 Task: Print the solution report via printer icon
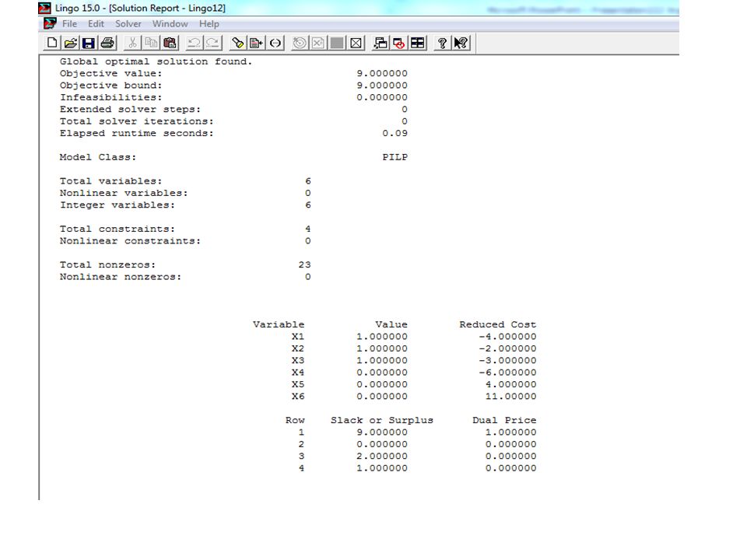click(x=107, y=44)
